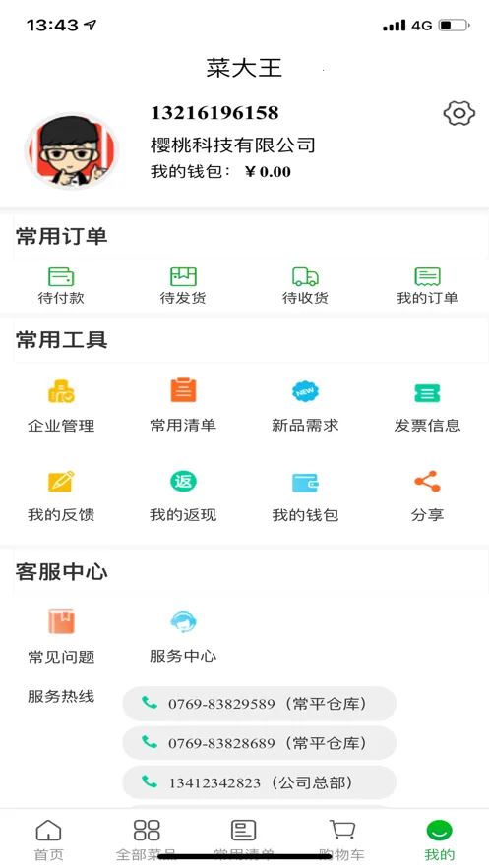Tap the 我的返现 cashback icon
The height and width of the screenshot is (868, 489).
tap(183, 481)
